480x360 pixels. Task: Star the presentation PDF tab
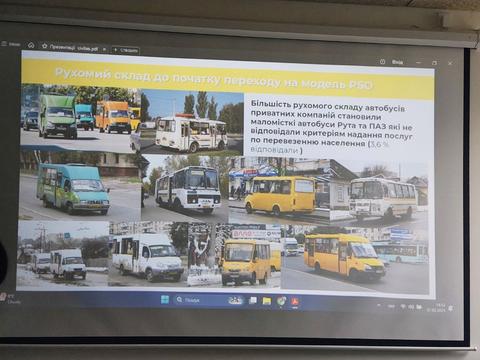(44, 46)
